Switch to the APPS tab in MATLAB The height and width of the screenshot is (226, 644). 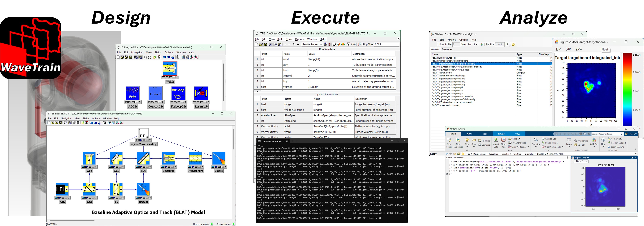485,134
